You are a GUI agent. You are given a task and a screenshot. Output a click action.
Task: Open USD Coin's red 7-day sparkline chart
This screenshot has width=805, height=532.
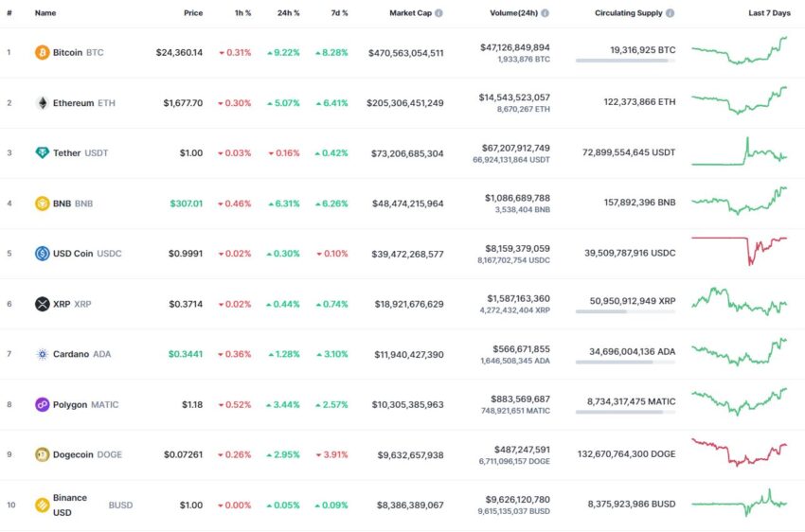pyautogui.click(x=740, y=249)
